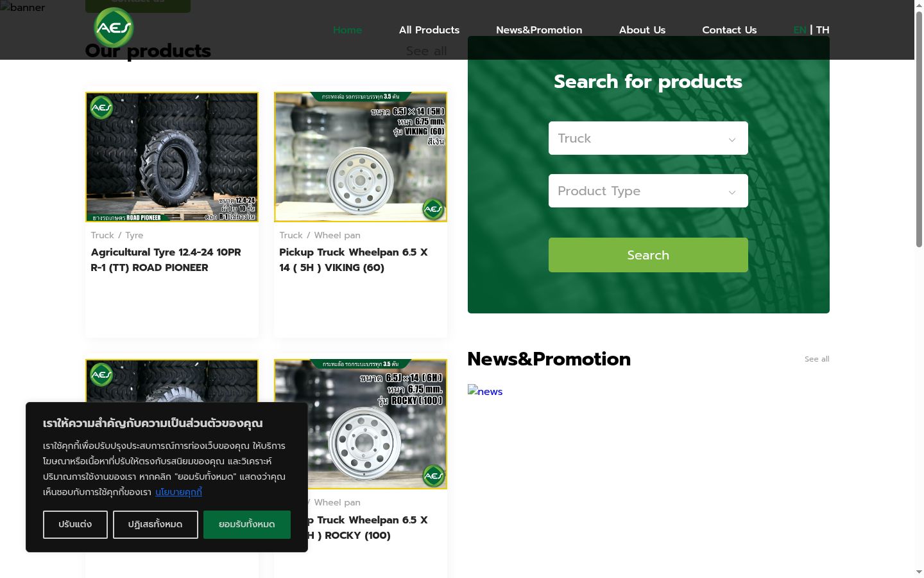924x578 pixels.
Task: Open the Home menu item
Action: click(x=347, y=30)
